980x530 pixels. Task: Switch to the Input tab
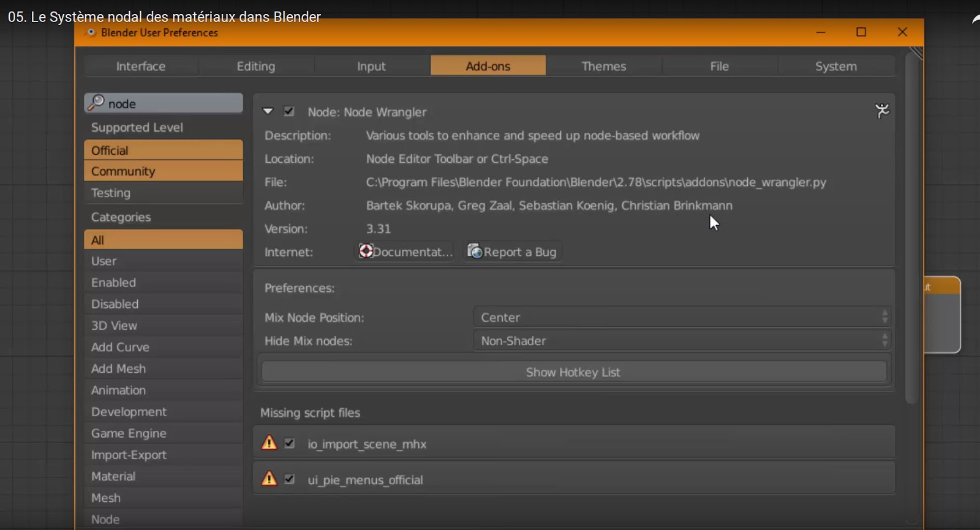[372, 66]
